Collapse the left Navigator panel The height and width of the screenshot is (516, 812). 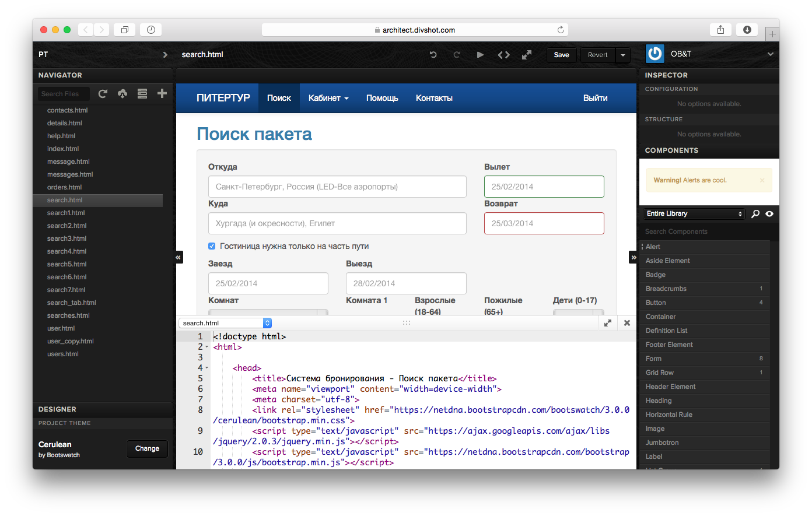click(x=179, y=257)
